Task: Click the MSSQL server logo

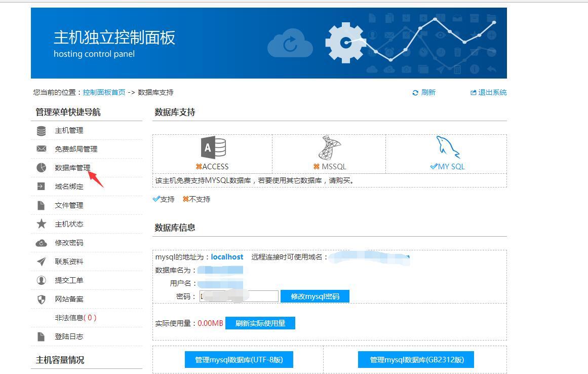Action: click(x=329, y=147)
